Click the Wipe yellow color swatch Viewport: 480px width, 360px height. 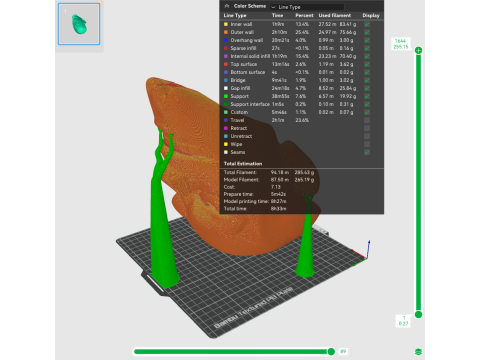click(x=226, y=144)
